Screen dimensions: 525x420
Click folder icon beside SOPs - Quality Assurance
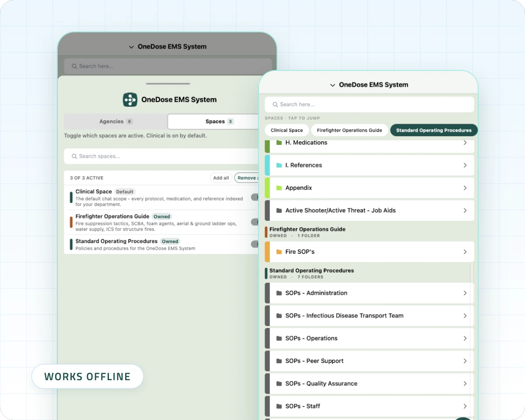(279, 384)
